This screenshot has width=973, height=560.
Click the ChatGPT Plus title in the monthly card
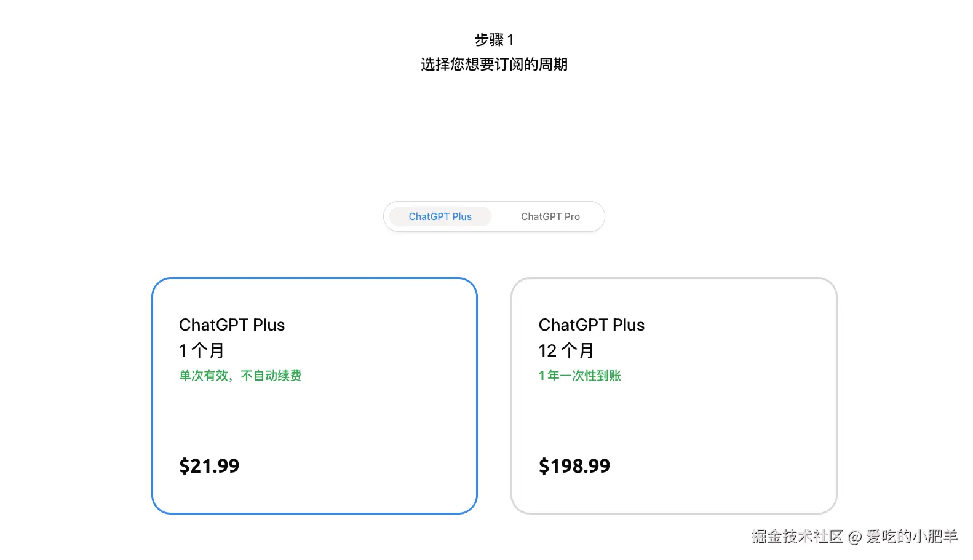pyautogui.click(x=232, y=325)
